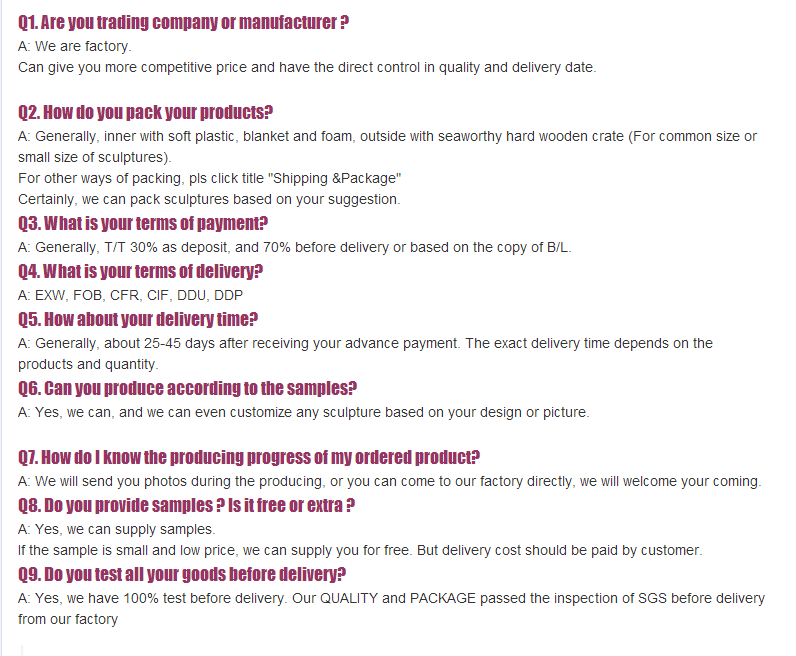
Task: Select the Q2 how do you pack heading
Action: pyautogui.click(x=146, y=112)
